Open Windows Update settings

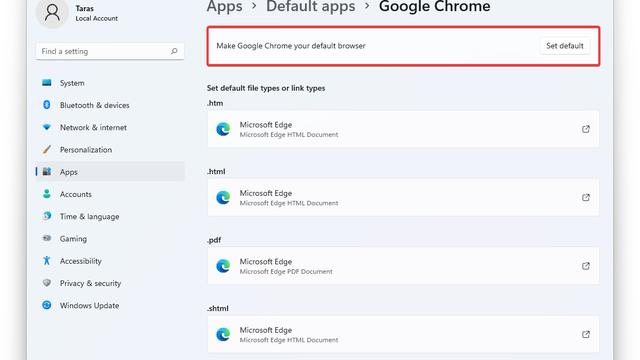point(110,305)
